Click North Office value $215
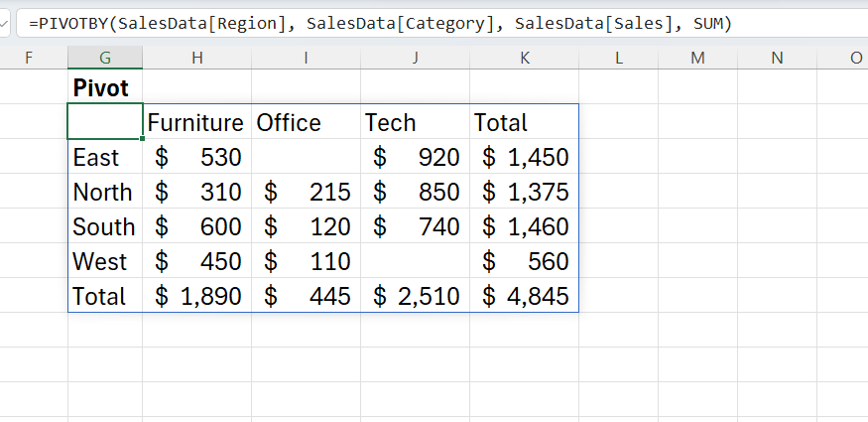 (306, 191)
